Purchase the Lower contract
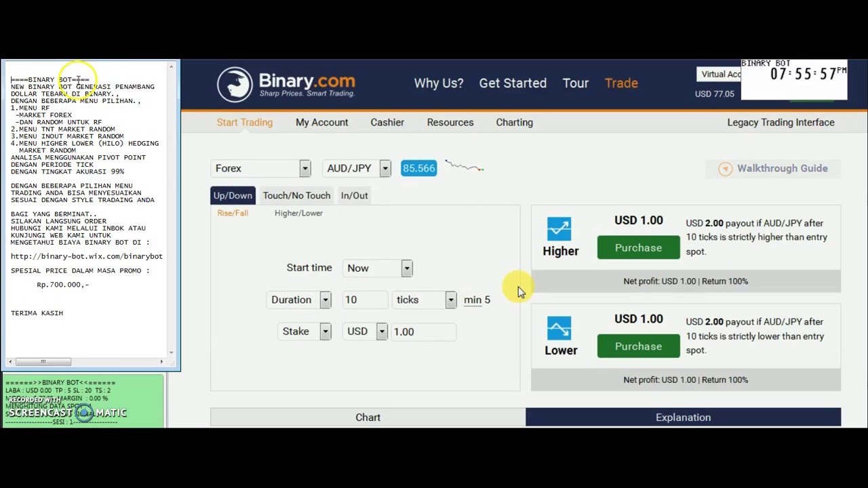This screenshot has height=488, width=868. pos(638,346)
